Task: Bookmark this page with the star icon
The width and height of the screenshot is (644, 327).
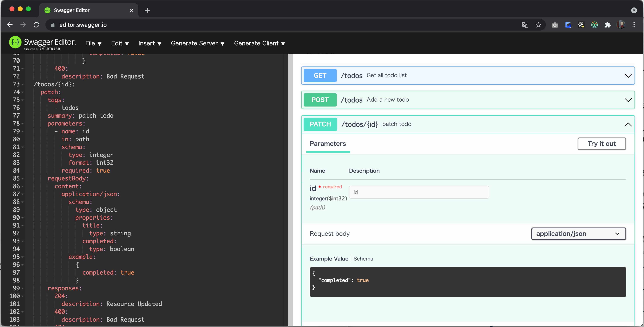Action: [x=538, y=25]
